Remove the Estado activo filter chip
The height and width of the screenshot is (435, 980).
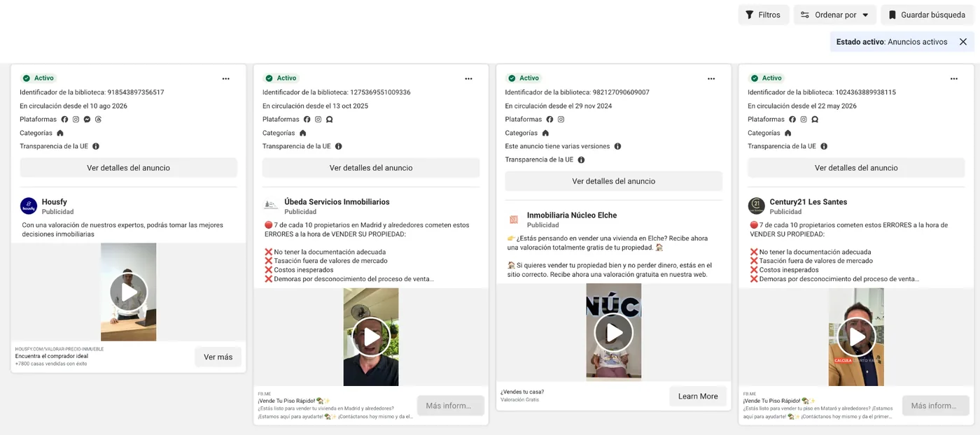[963, 42]
